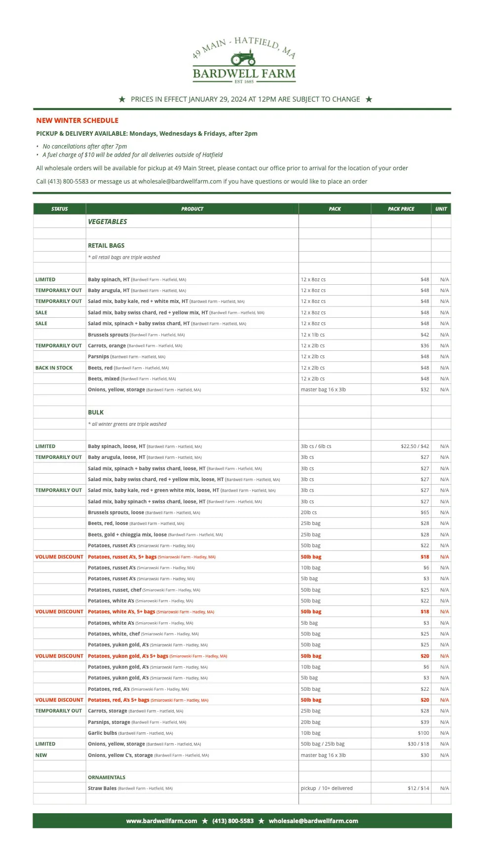Click the star before 'PRICES IN EFFECT'
Screen dimensions: 488x868
122,99
